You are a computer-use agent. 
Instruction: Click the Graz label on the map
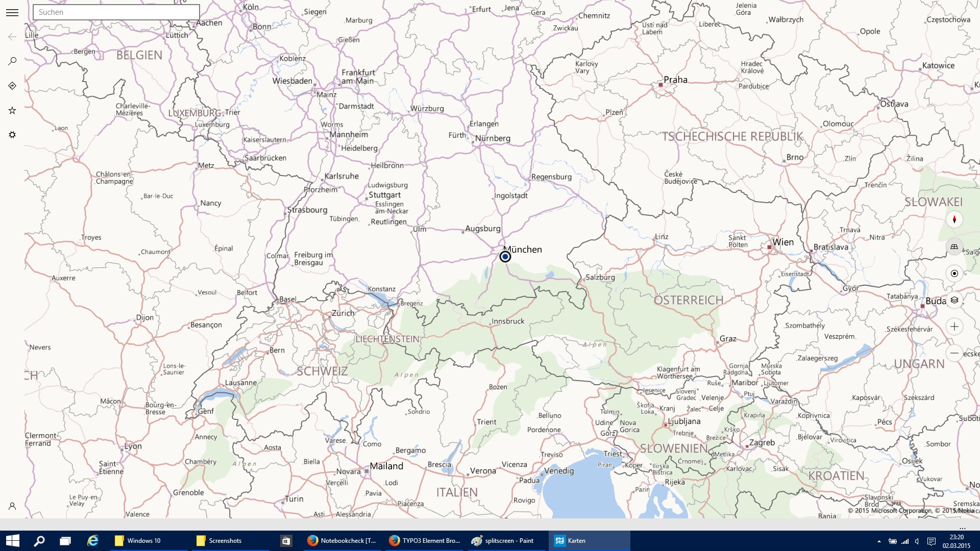pyautogui.click(x=728, y=339)
